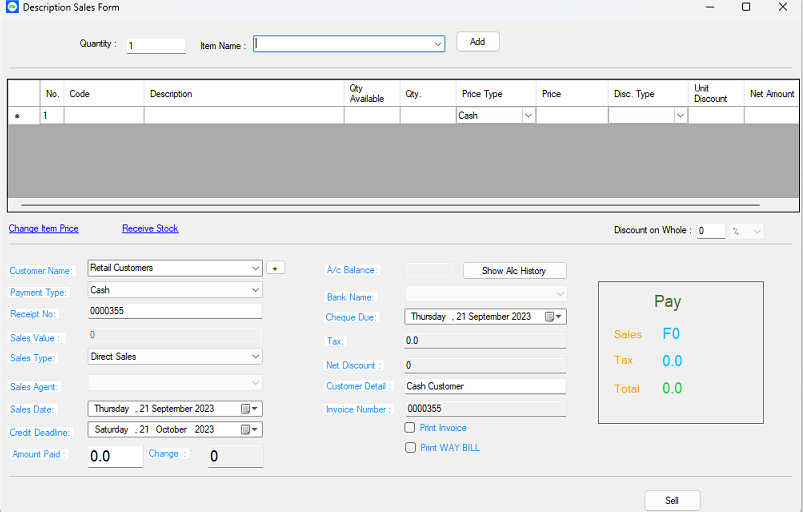Click the Unit Discount column header
This screenshot has height=512, width=803.
coord(716,94)
